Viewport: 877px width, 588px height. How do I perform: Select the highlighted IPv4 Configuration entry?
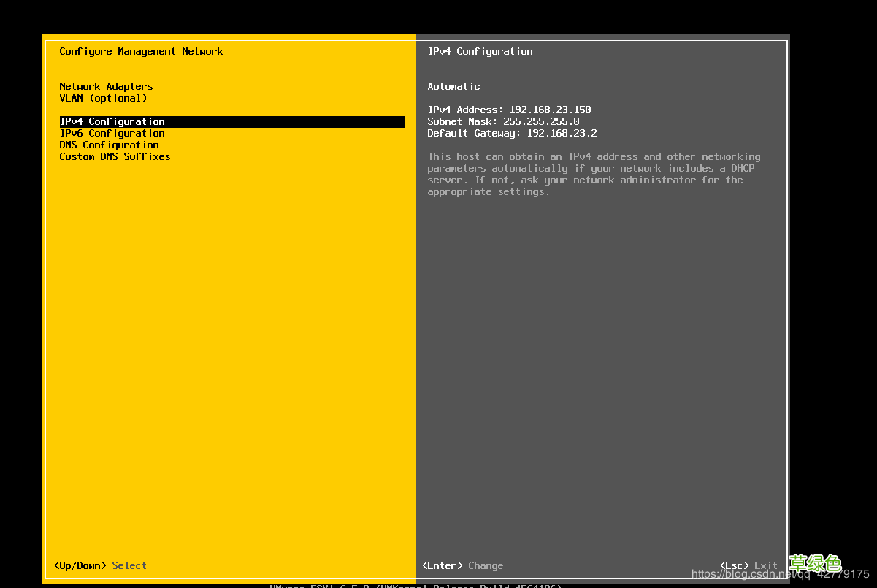[232, 122]
